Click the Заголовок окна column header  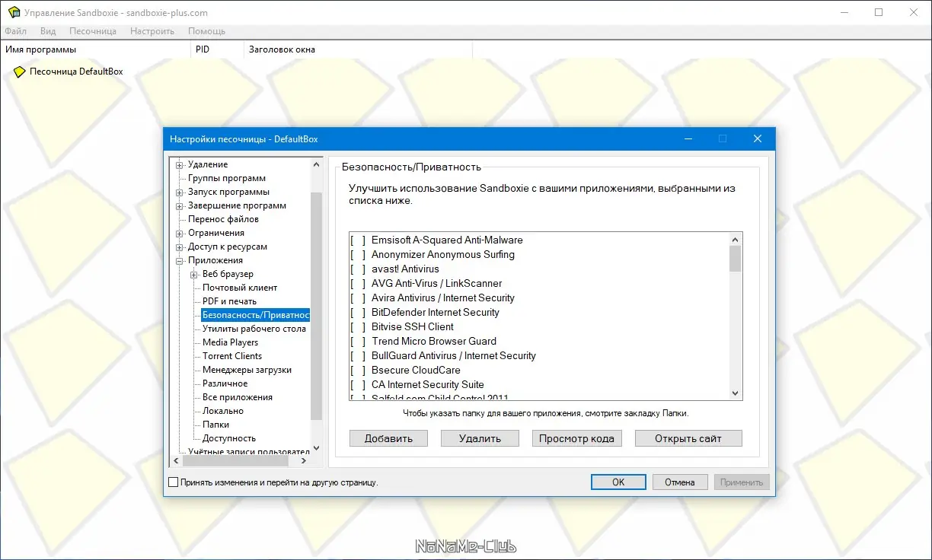[x=358, y=49]
